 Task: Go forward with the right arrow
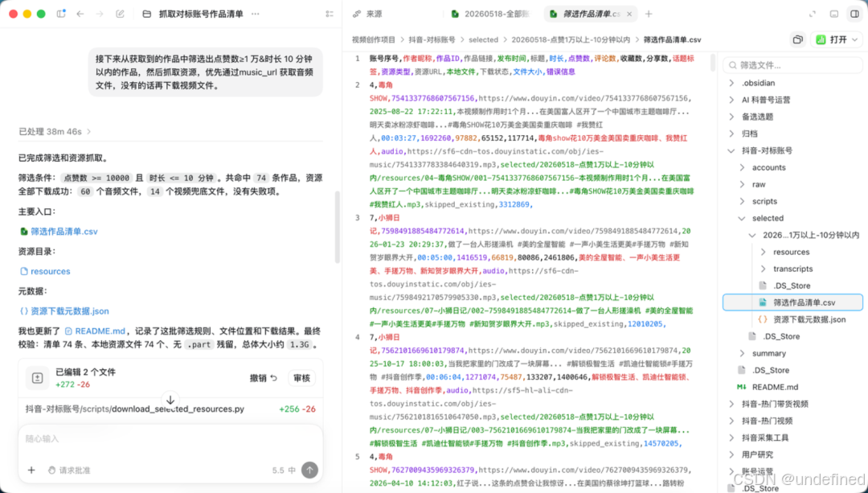pos(100,14)
